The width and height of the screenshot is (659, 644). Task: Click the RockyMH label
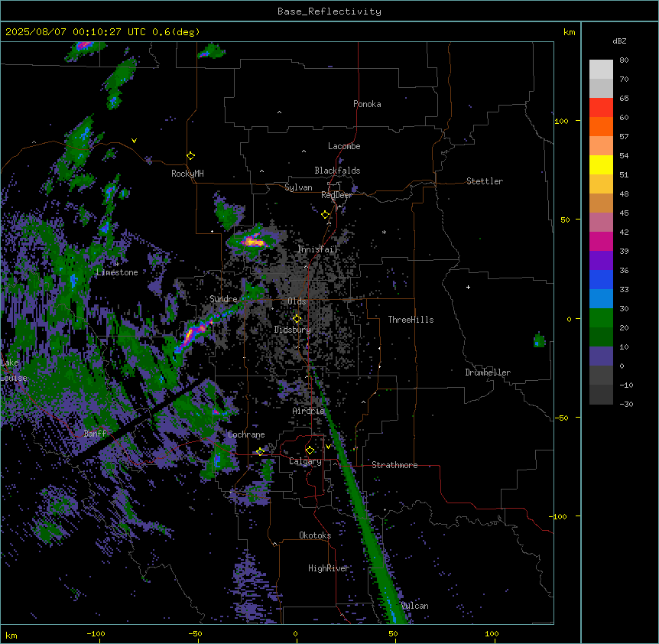[x=187, y=174]
